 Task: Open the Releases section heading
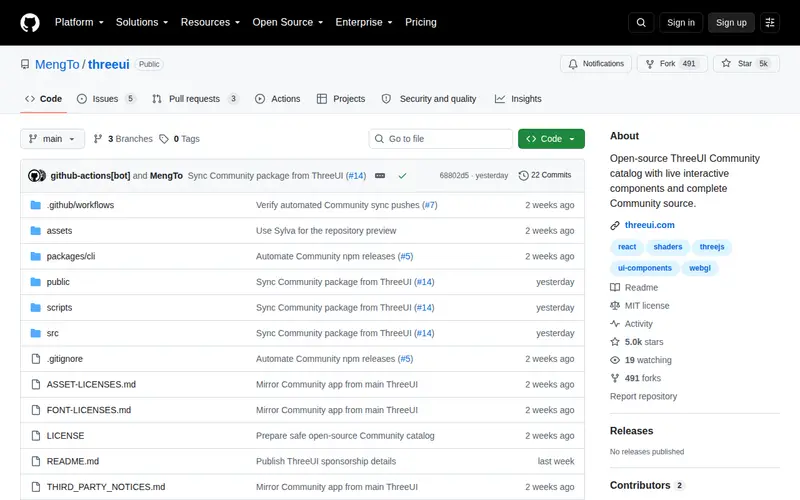pos(632,431)
